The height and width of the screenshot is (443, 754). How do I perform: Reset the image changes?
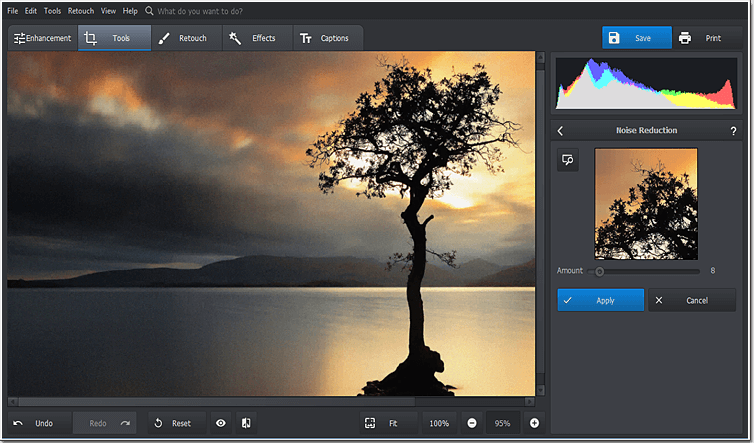[x=177, y=423]
